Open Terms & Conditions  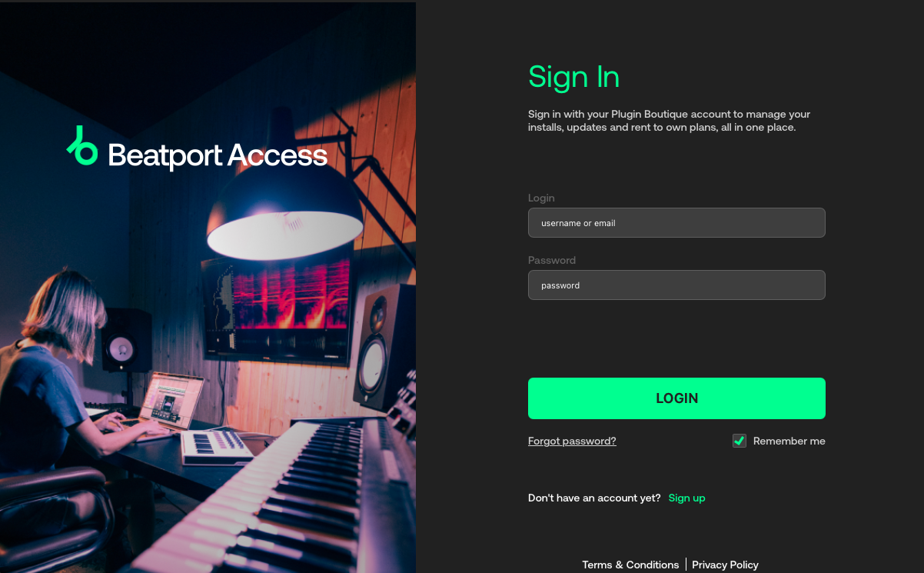(630, 565)
